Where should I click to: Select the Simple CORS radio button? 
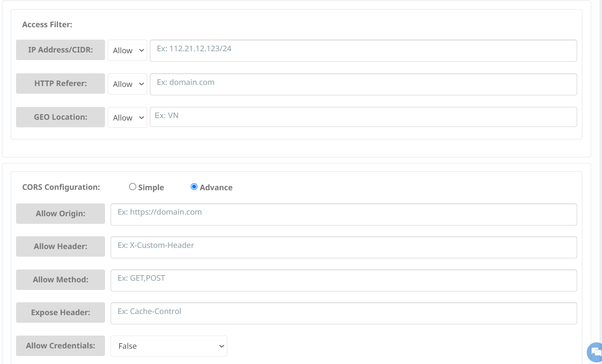[x=133, y=187]
